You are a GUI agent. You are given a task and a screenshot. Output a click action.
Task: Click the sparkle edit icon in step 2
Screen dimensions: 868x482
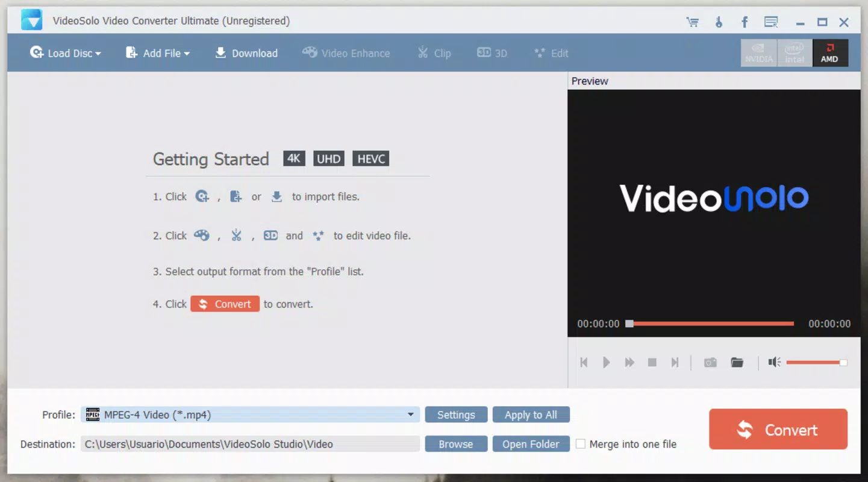pos(318,236)
